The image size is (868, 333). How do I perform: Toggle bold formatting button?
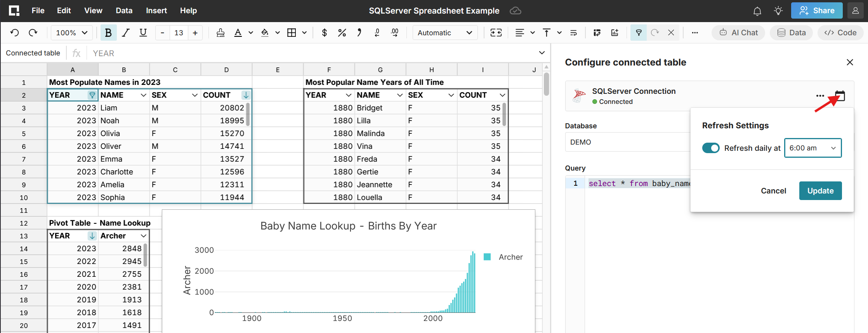(x=108, y=33)
